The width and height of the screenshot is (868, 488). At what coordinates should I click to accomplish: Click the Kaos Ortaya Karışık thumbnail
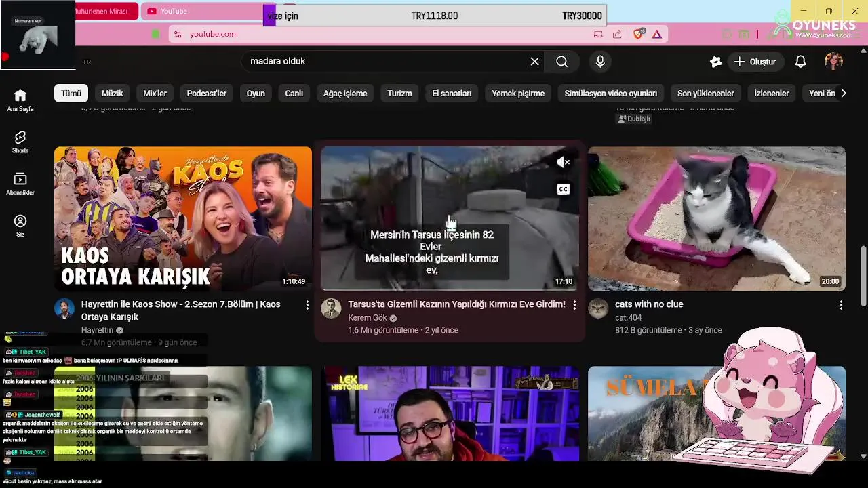click(x=183, y=219)
